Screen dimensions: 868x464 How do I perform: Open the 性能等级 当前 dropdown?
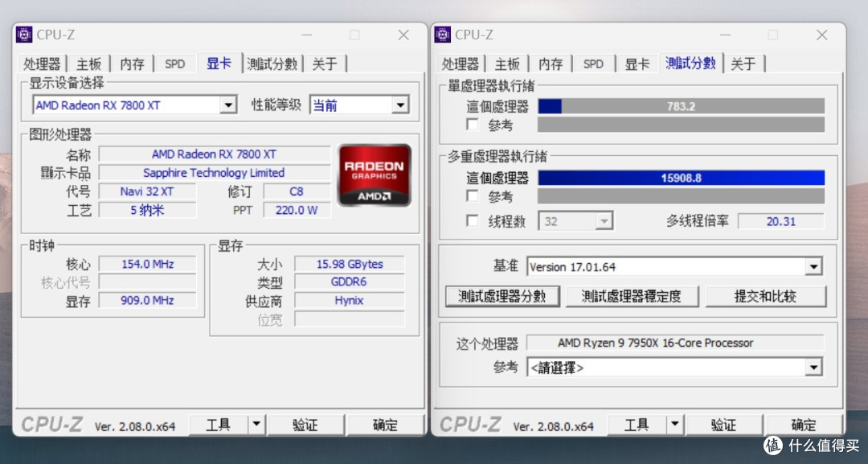pyautogui.click(x=399, y=105)
